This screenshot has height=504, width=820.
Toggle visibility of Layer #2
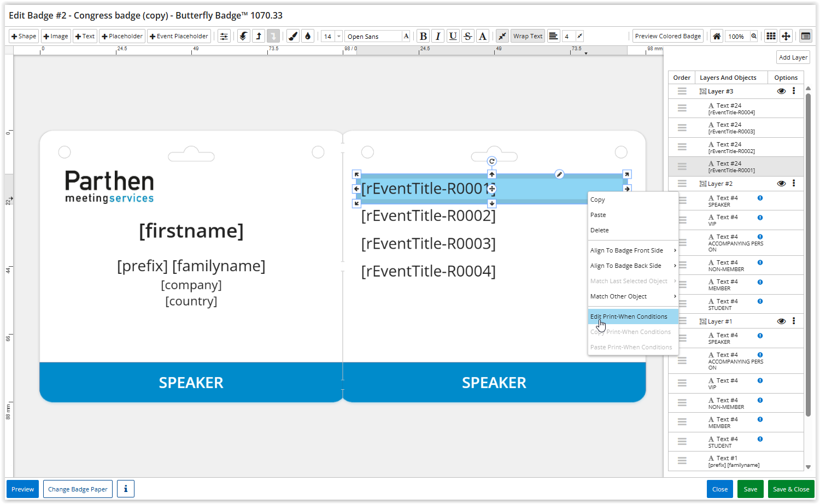point(781,184)
